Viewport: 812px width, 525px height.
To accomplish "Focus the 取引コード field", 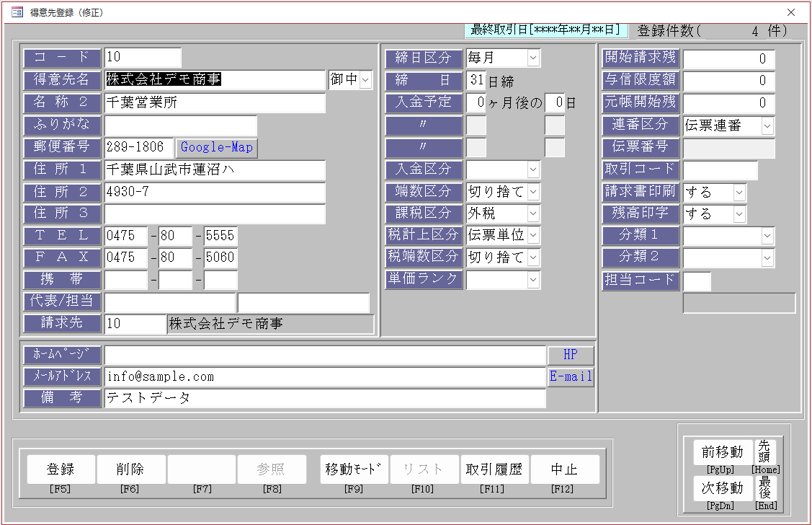I will pos(720,170).
